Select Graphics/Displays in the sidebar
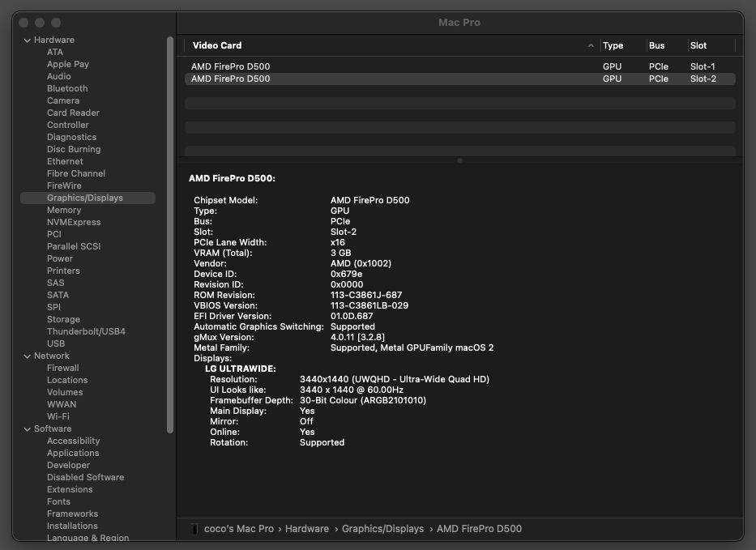Viewport: 756px width, 550px height. click(x=88, y=198)
